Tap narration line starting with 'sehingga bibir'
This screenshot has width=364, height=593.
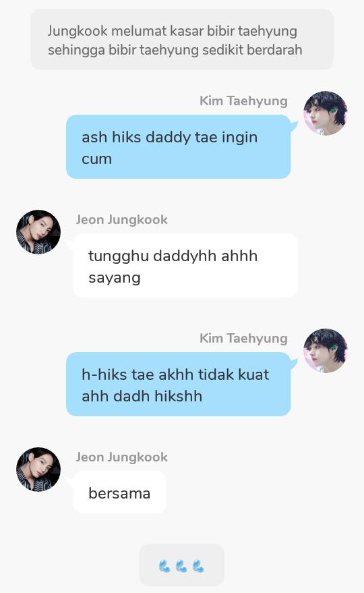point(175,50)
